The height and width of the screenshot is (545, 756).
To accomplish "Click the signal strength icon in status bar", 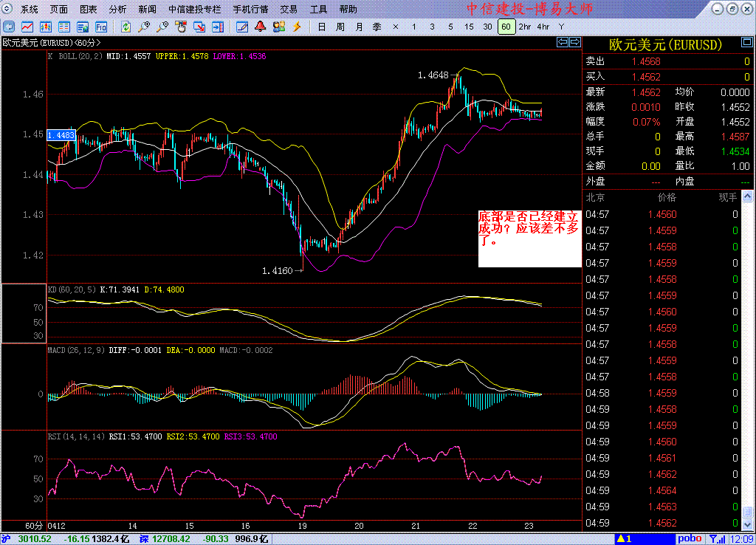I will 718,539.
